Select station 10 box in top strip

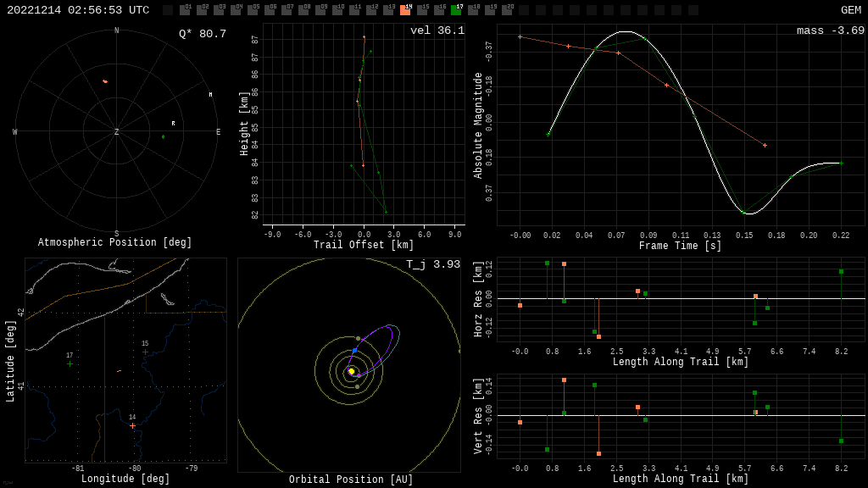337,10
